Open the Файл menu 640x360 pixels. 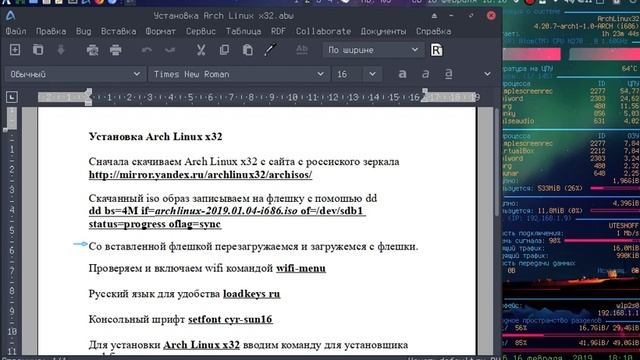(x=16, y=31)
